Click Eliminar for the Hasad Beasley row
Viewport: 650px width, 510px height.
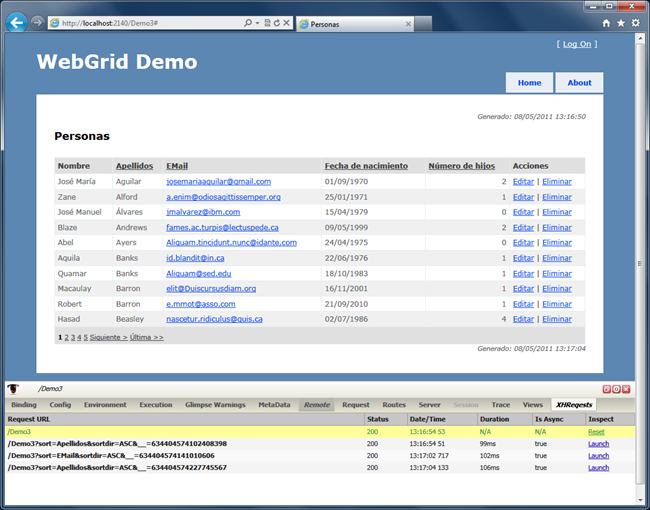pos(556,319)
